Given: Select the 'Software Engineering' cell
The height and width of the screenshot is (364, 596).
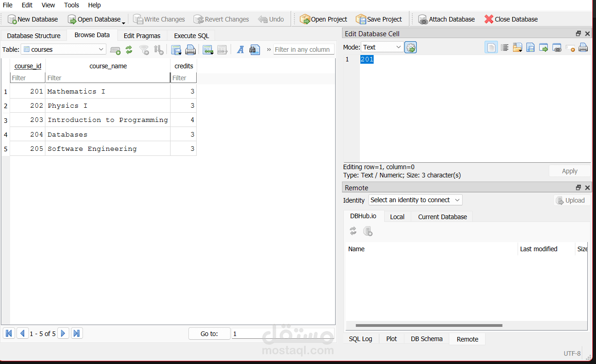Looking at the screenshot, I should [108, 149].
